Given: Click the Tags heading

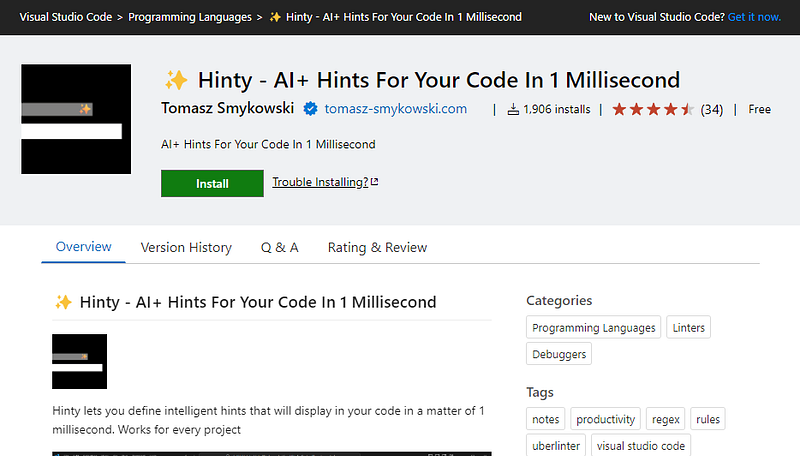Looking at the screenshot, I should pos(540,392).
